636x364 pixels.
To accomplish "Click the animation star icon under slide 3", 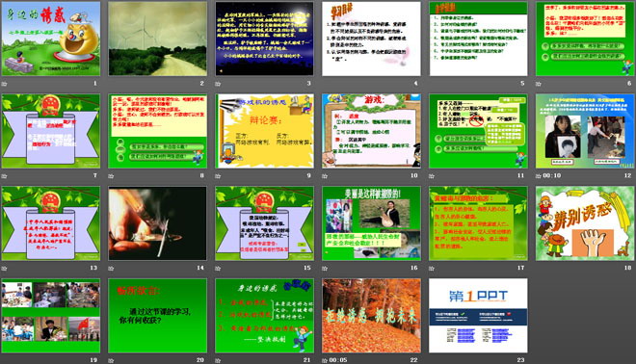I will pyautogui.click(x=218, y=84).
